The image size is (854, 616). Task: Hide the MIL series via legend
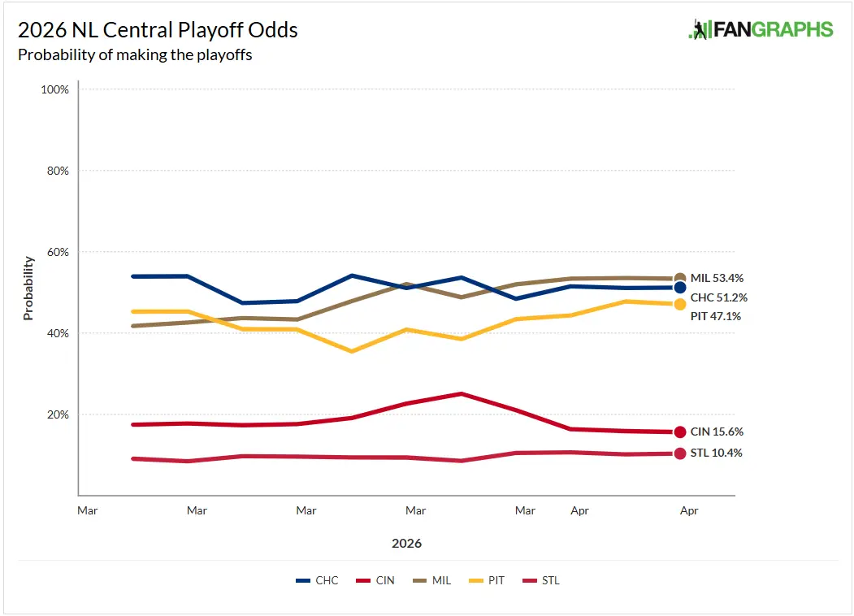[x=431, y=580]
